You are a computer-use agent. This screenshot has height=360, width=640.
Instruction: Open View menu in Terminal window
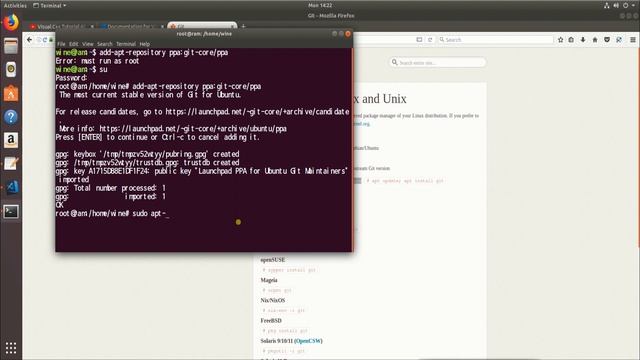point(88,44)
